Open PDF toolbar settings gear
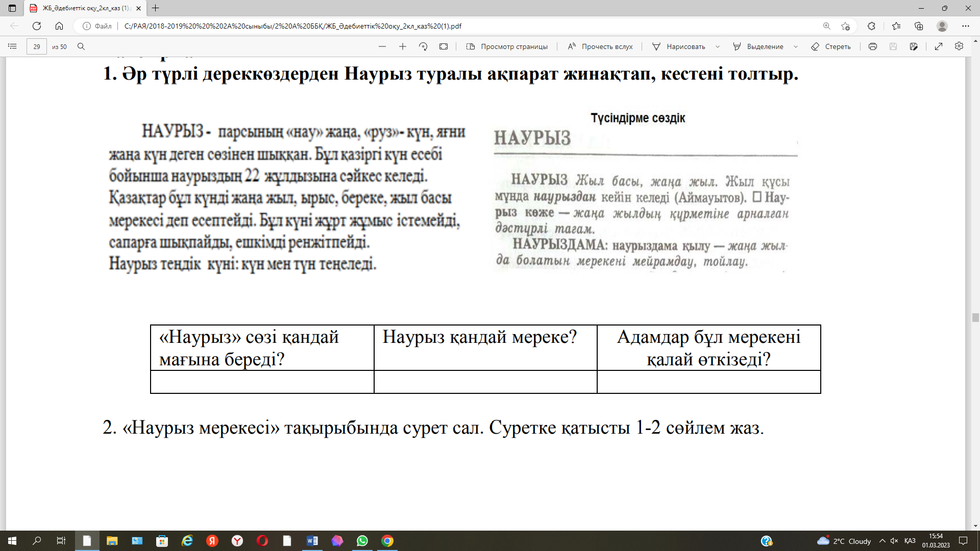Image resolution: width=980 pixels, height=551 pixels. tap(959, 46)
